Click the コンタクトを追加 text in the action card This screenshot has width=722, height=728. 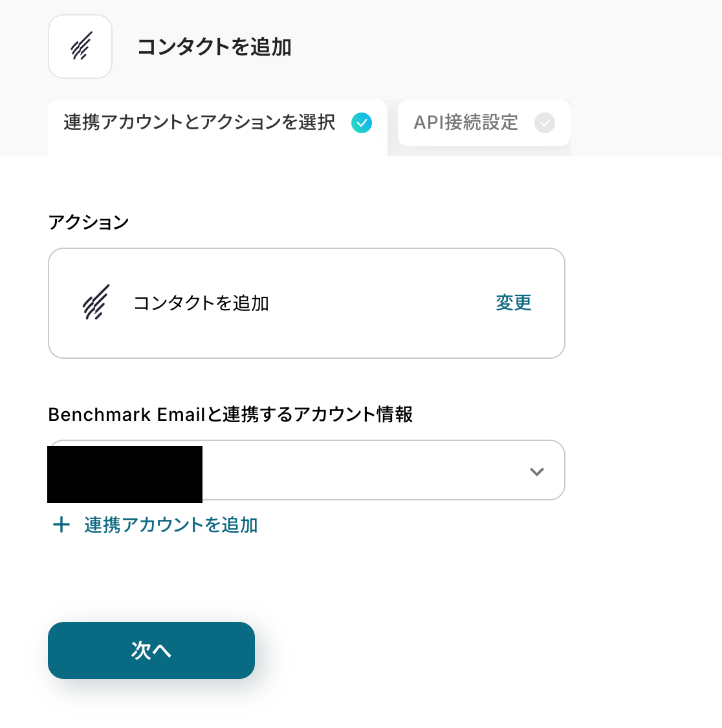tap(201, 303)
